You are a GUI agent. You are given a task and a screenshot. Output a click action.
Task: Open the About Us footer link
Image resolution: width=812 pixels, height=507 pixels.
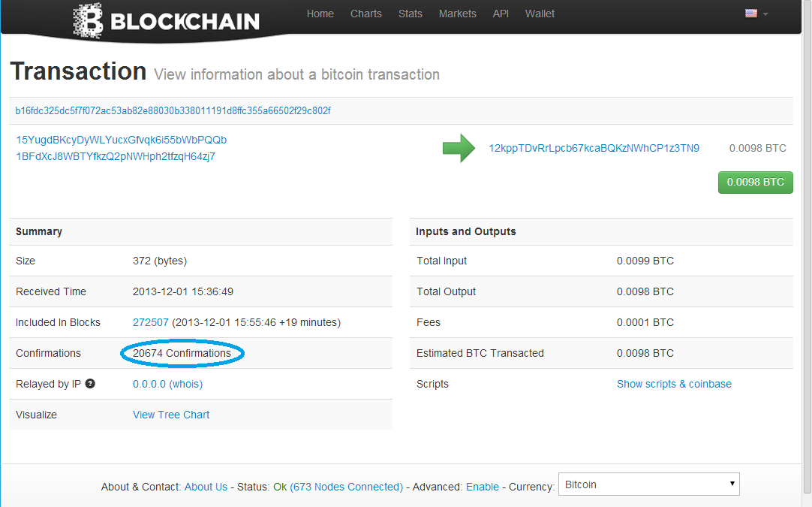click(x=206, y=487)
